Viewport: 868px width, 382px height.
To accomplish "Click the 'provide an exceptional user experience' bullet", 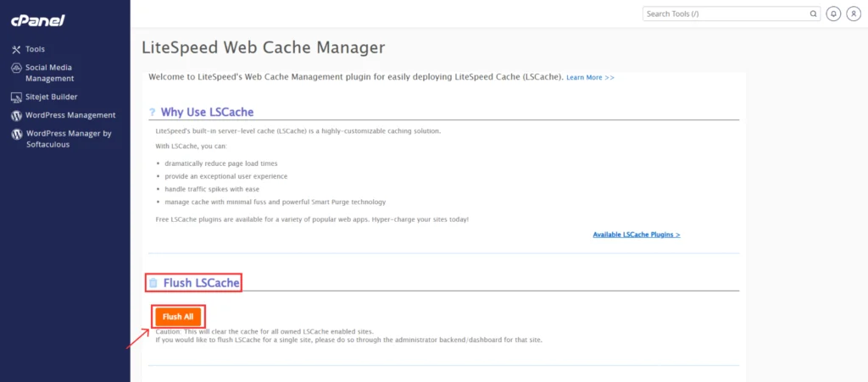I will 225,176.
